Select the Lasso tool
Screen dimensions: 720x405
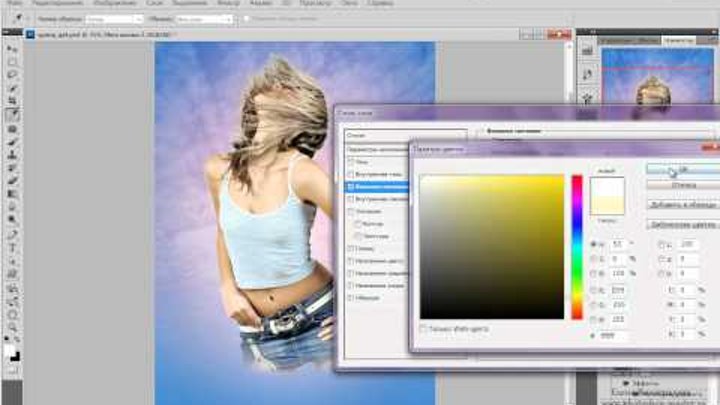pyautogui.click(x=13, y=74)
